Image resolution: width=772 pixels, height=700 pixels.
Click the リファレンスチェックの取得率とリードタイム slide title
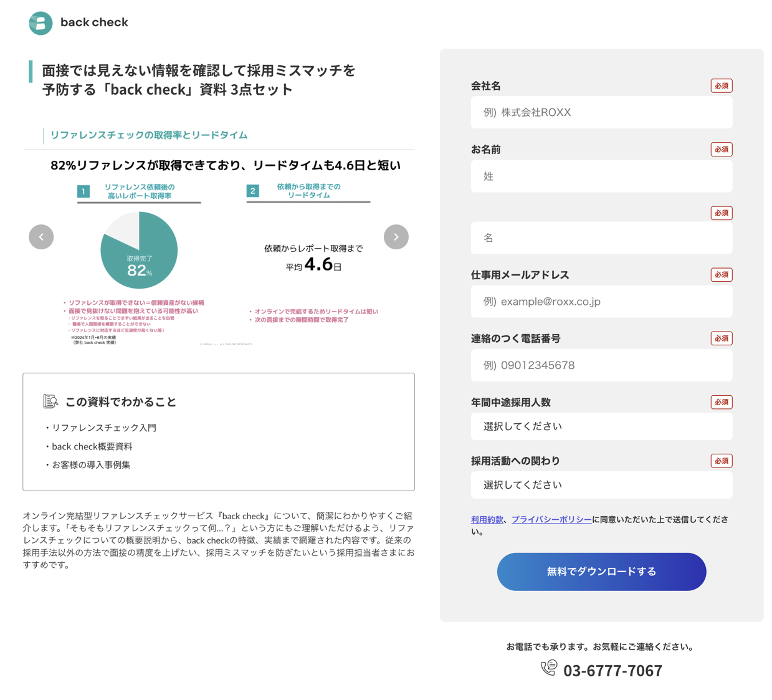[149, 135]
